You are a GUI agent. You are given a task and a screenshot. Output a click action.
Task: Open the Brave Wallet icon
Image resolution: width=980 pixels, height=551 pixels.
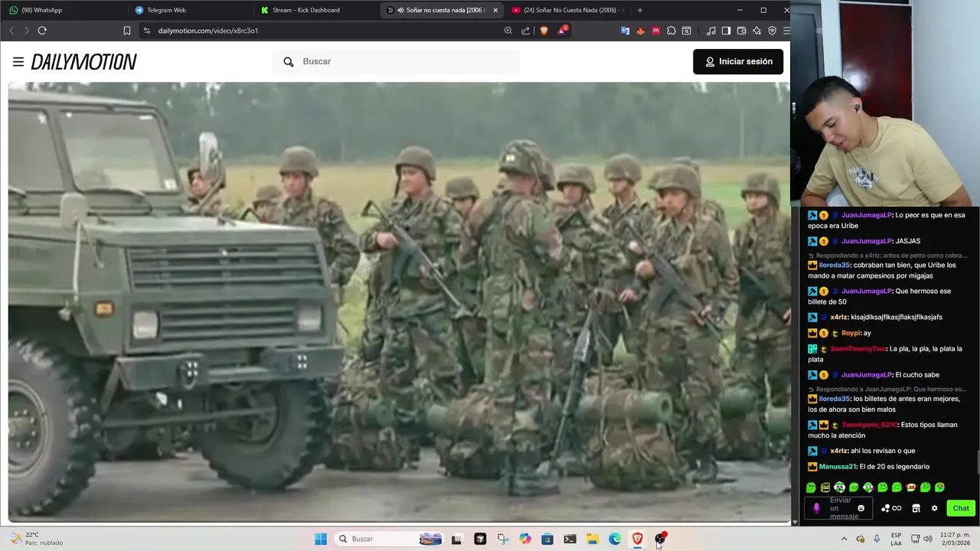click(742, 31)
